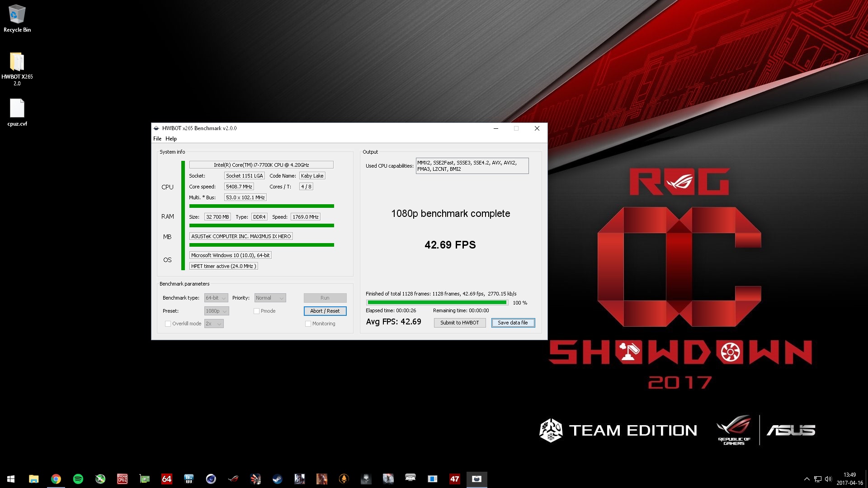The height and width of the screenshot is (488, 868).
Task: Launch File Explorer from the taskbar
Action: coord(33,479)
